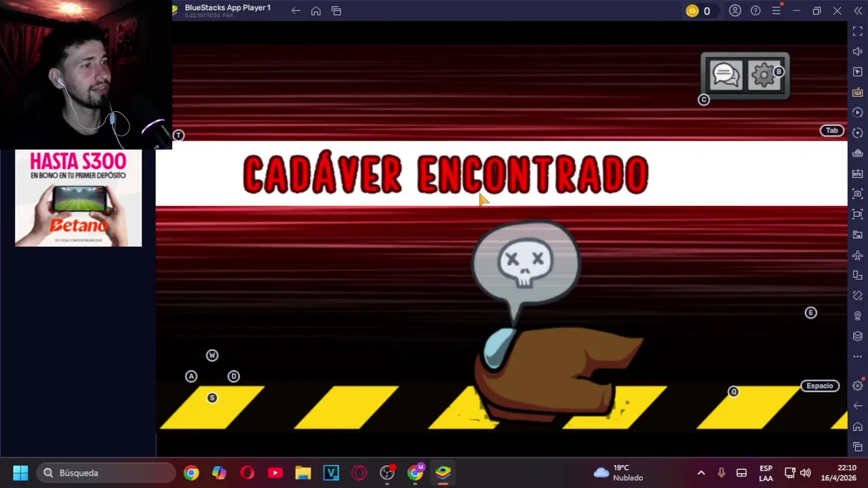The image size is (868, 488).
Task: Open Vegas Pro from the taskbar
Action: click(x=331, y=472)
